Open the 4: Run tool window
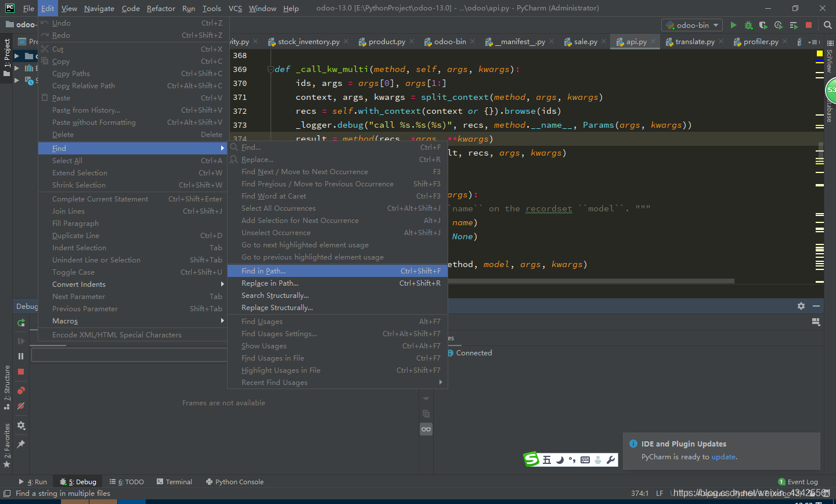The image size is (836, 504). tap(33, 482)
